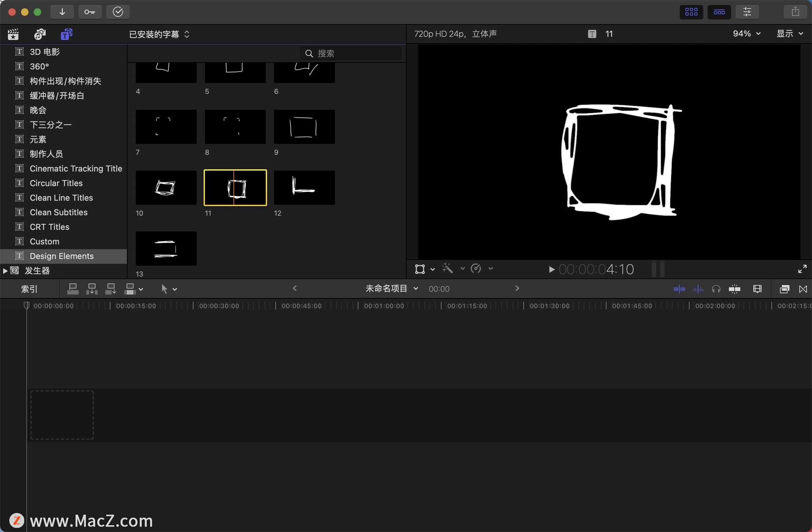This screenshot has height=532, width=812.
Task: Open the import media arrow button
Action: point(62,12)
